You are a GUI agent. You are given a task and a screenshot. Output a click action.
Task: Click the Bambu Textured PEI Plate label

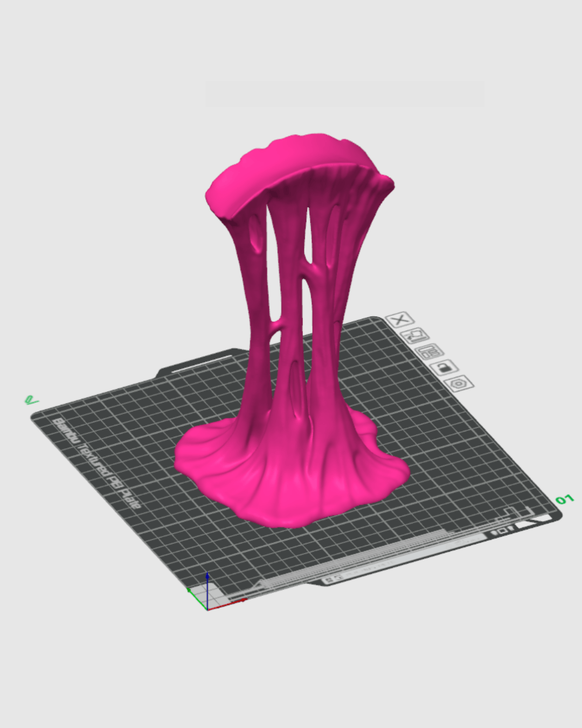pyautogui.click(x=97, y=464)
